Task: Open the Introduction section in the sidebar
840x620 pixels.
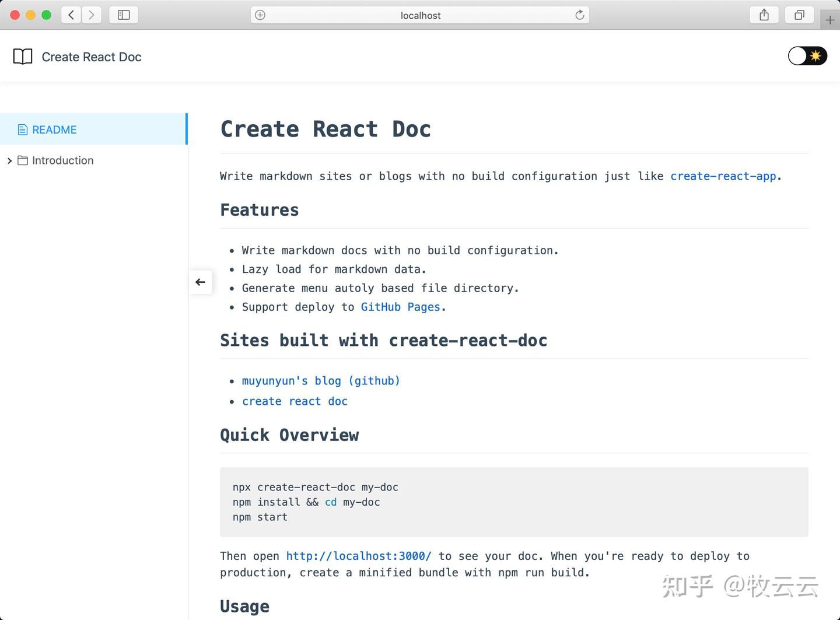Action: (62, 160)
